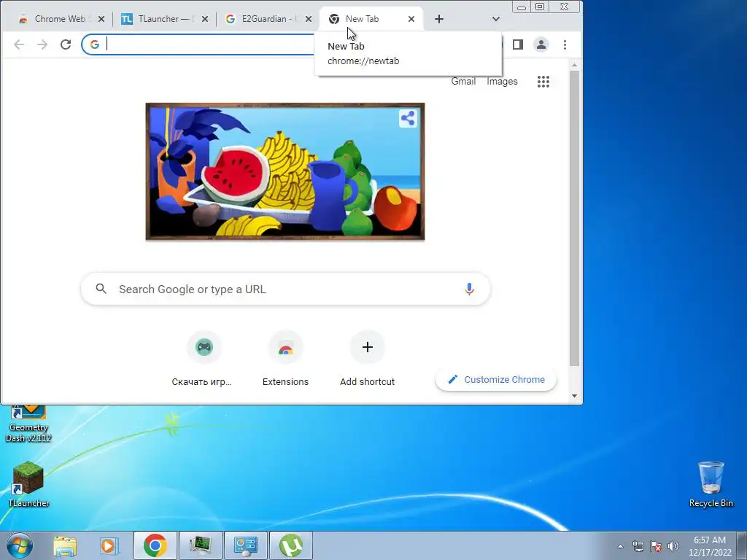
Task: Close the TLauncher tab
Action: (204, 19)
